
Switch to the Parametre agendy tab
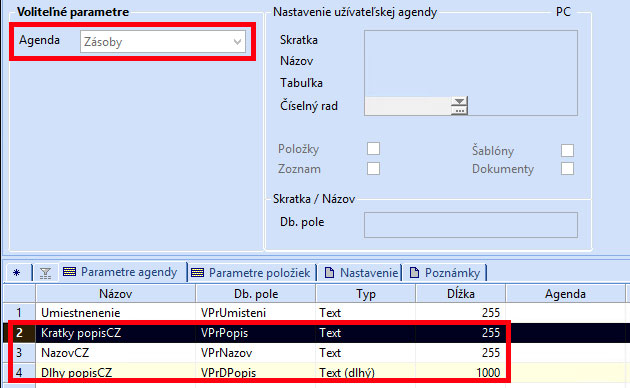(122, 272)
